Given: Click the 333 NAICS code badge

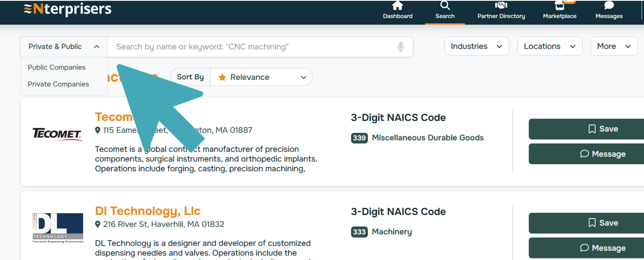Looking at the screenshot, I should 359,232.
